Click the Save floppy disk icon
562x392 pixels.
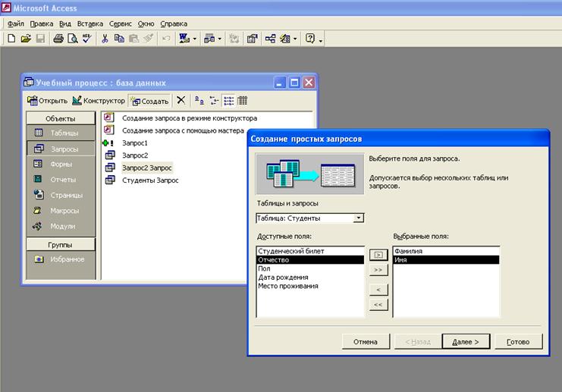point(40,39)
